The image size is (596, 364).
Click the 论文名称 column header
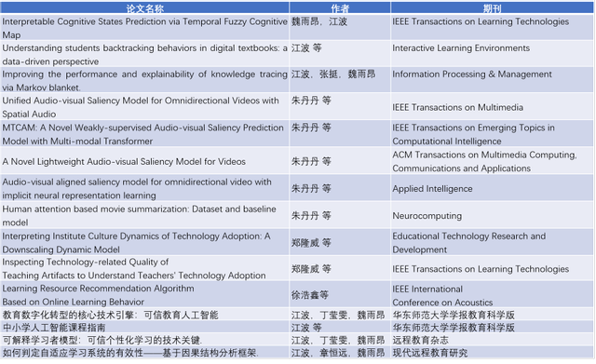coord(144,8)
